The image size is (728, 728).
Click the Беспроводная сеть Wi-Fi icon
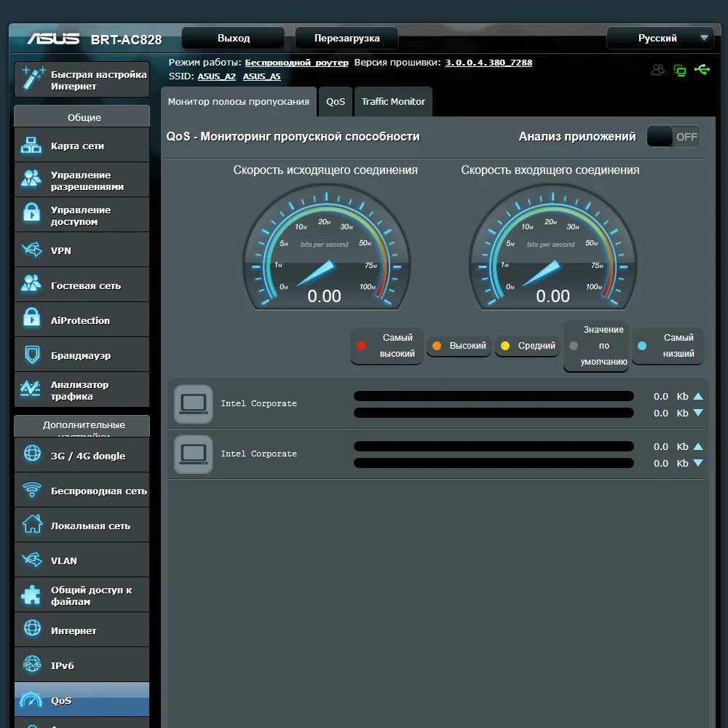(x=32, y=490)
